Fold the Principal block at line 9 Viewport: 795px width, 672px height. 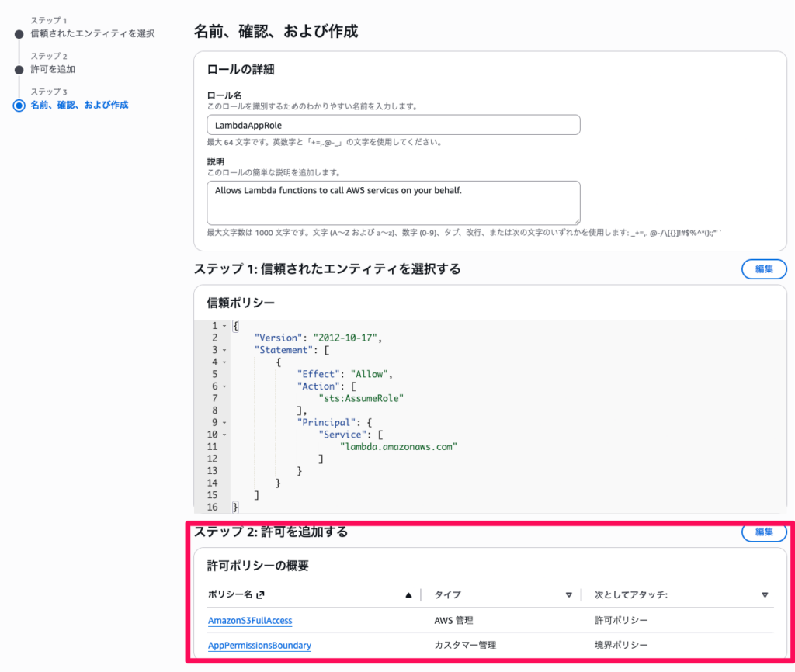click(x=224, y=423)
